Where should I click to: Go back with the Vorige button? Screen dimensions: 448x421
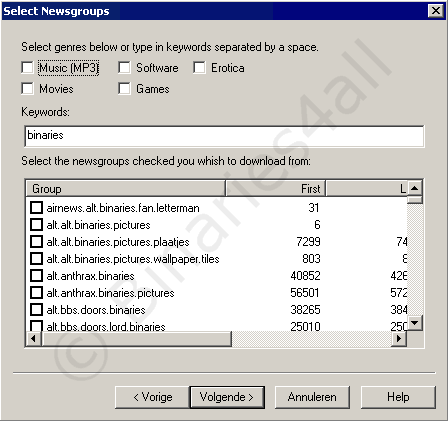click(x=152, y=397)
